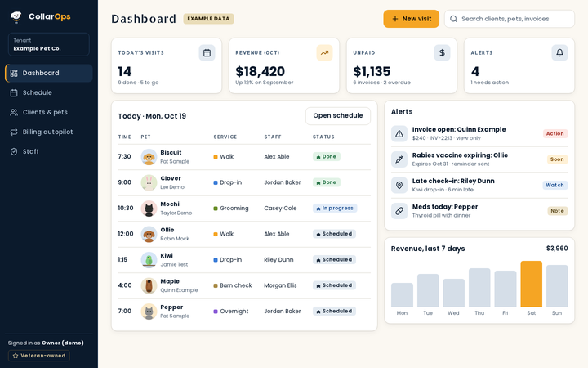Click the warning triangle icon for invoice alert
The image size is (588, 368).
(399, 133)
